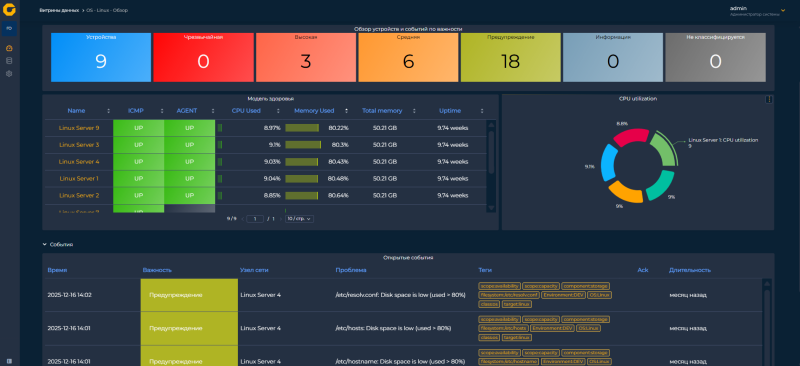Click the Name column header
The height and width of the screenshot is (366, 800).
tap(76, 111)
